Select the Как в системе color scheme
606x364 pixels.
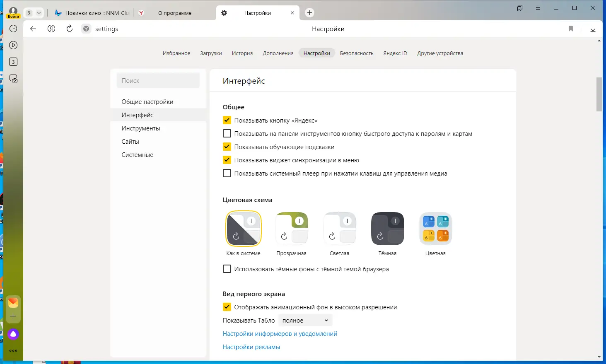click(244, 229)
